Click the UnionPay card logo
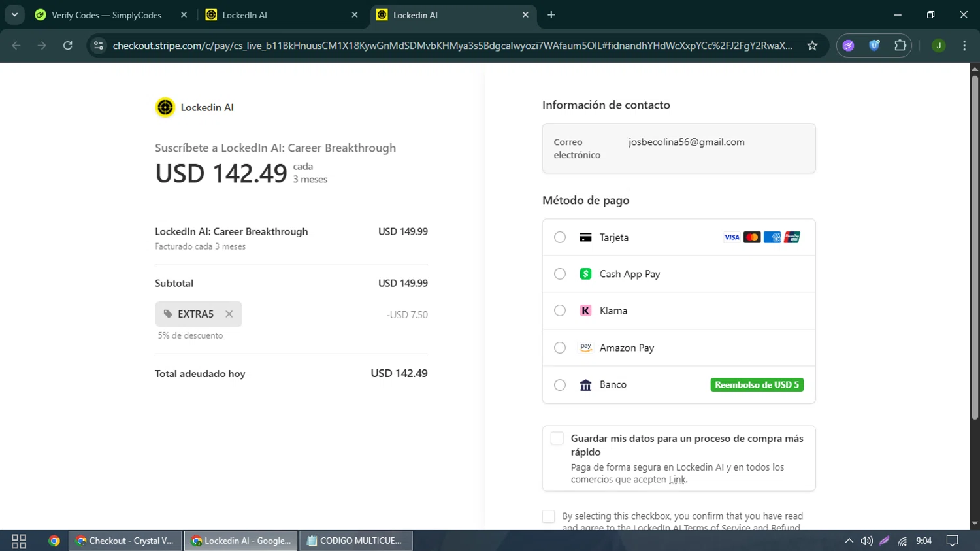The width and height of the screenshot is (980, 551). [792, 237]
